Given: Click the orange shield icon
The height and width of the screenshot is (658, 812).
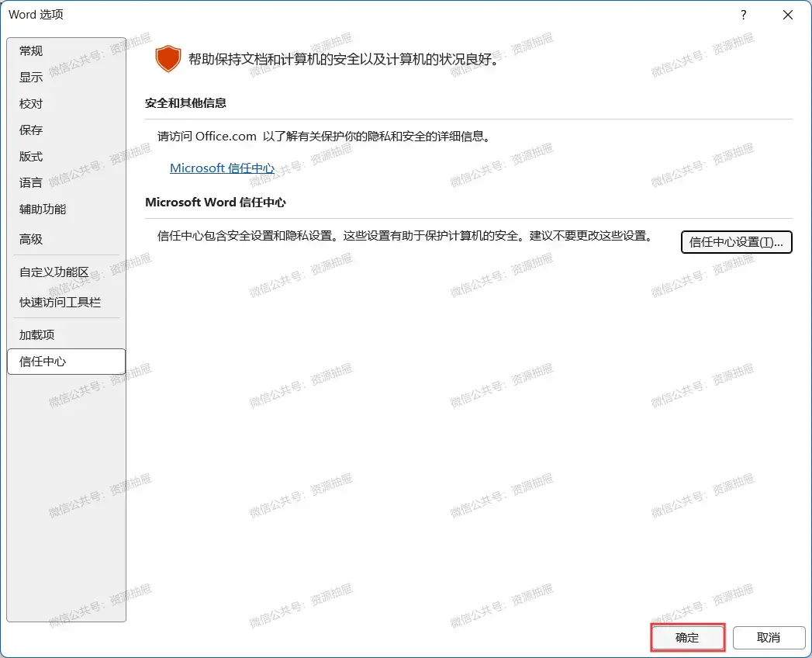Looking at the screenshot, I should pos(168,58).
